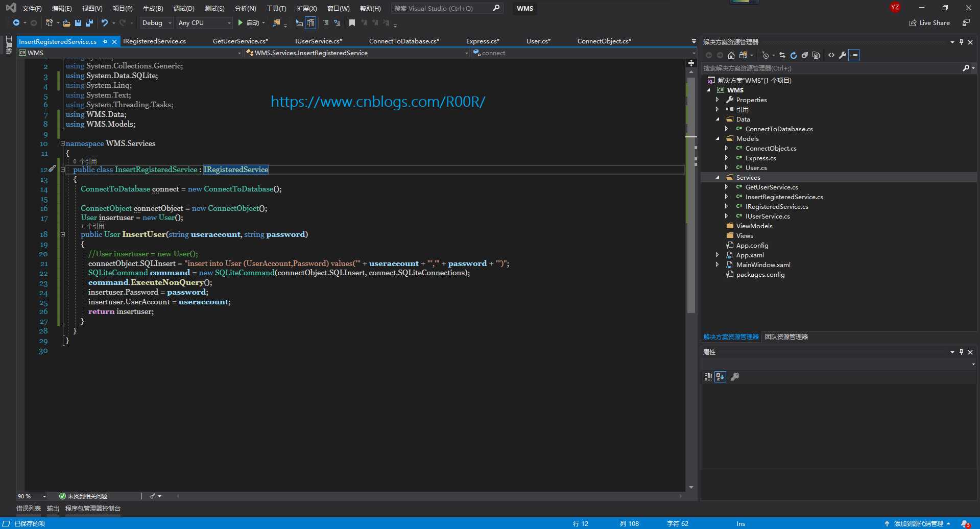Screen dimensions: 980x529
Task: Toggle auto-hide pin on Properties panel
Action: tap(961, 352)
